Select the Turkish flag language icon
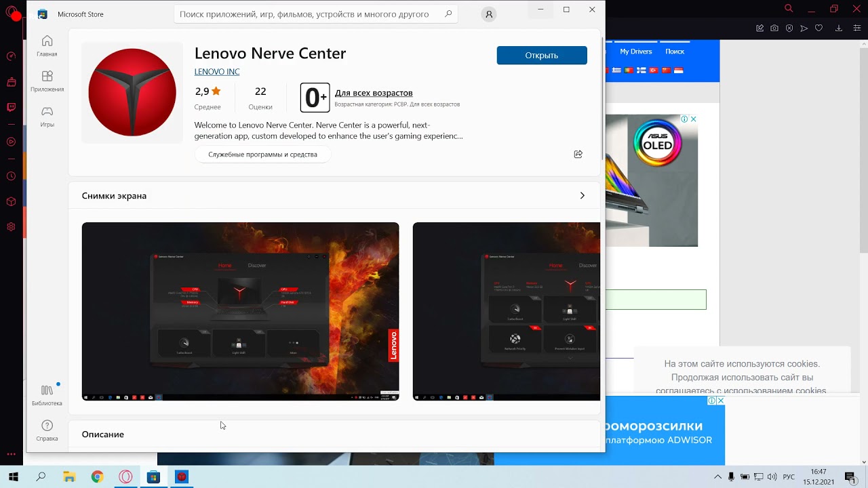Image resolution: width=868 pixels, height=488 pixels. tap(654, 70)
